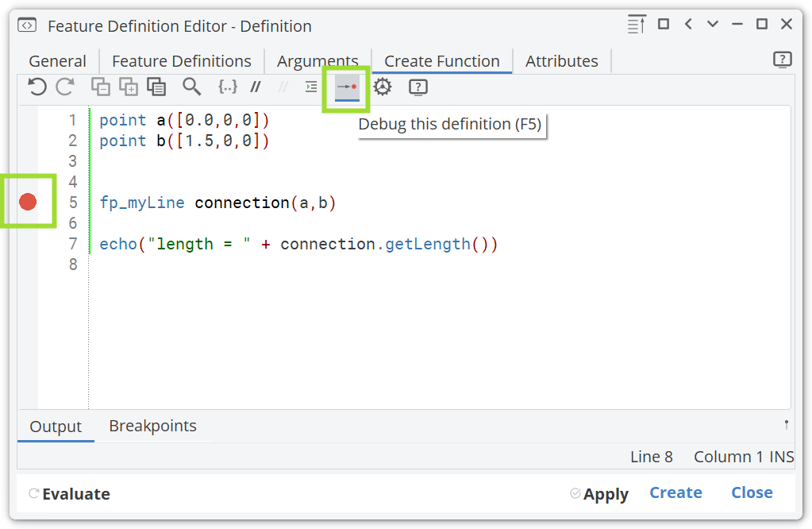This screenshot has height=529, width=812.
Task: Click the editor window icon
Action: pos(27,25)
